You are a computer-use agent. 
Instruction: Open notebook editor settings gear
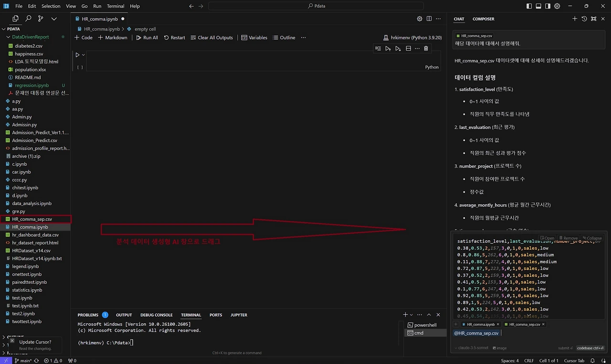click(420, 19)
